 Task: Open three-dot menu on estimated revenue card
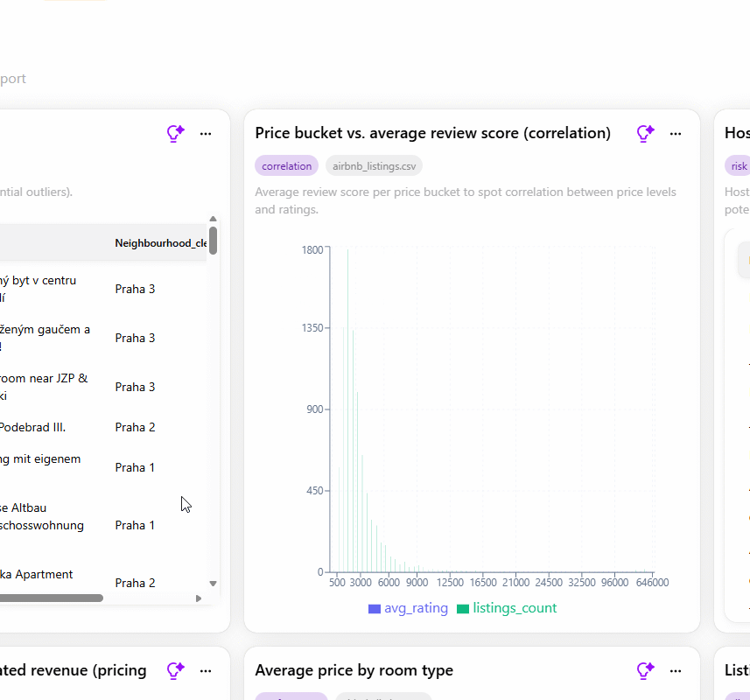(206, 671)
